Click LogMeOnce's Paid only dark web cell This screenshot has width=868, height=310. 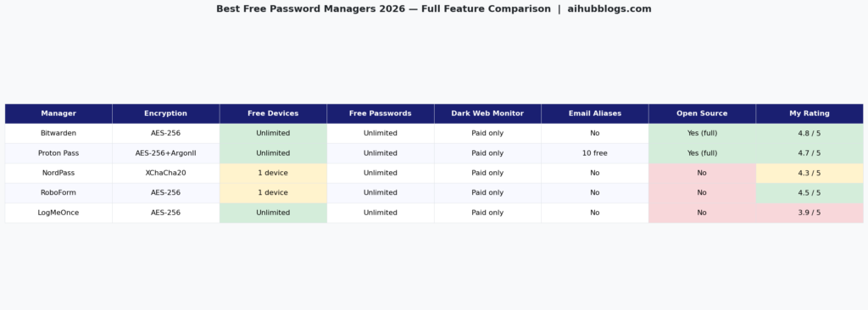pos(487,213)
